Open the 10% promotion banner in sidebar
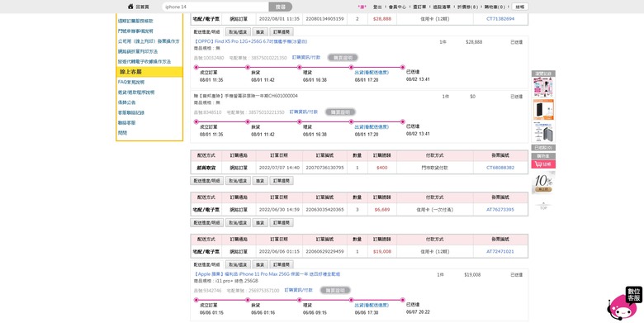The image size is (644, 323). (x=543, y=183)
